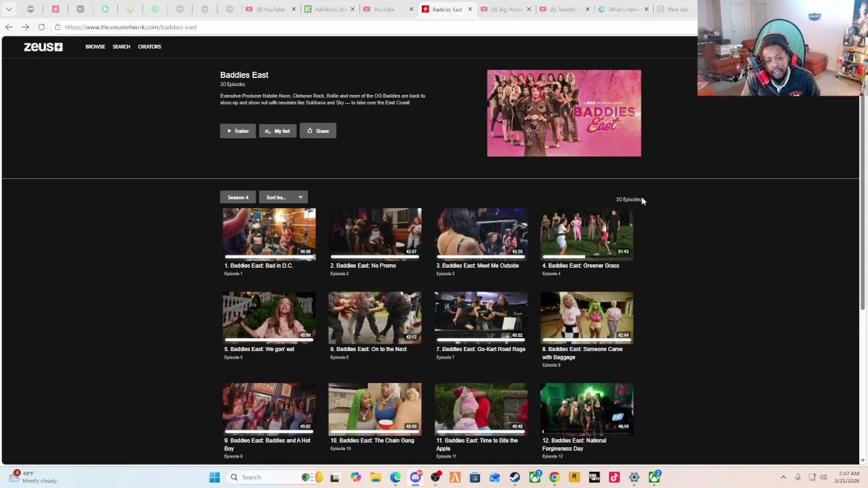Screen dimensions: 868x488
Task: Show hidden system tray icons
Action: (x=783, y=477)
